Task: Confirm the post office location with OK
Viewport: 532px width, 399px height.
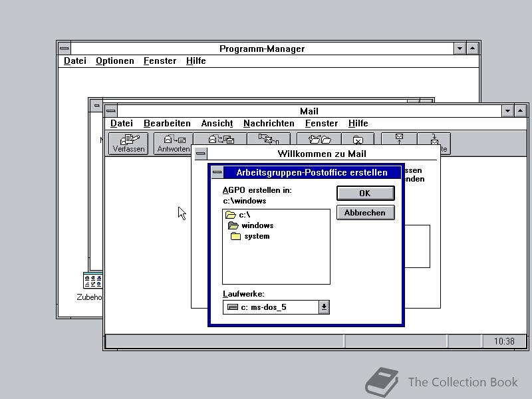Action: click(365, 193)
